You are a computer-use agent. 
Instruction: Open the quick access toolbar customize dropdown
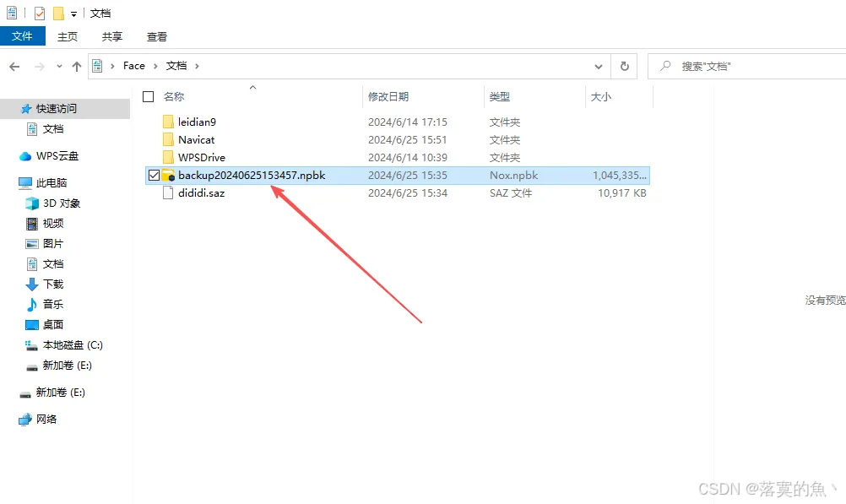[74, 14]
